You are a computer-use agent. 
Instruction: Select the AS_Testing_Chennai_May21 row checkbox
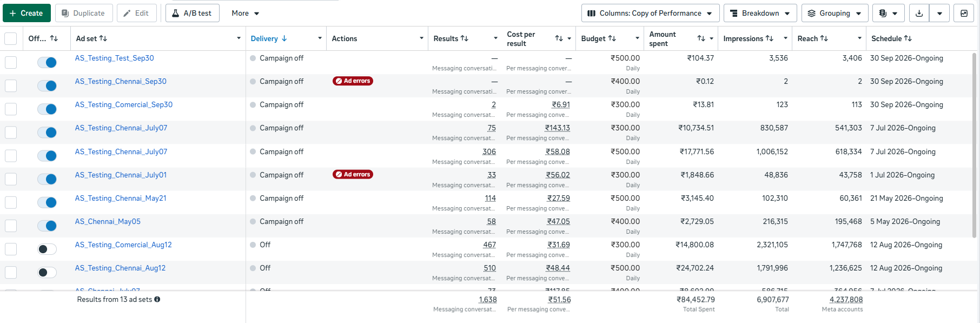pos(11,202)
